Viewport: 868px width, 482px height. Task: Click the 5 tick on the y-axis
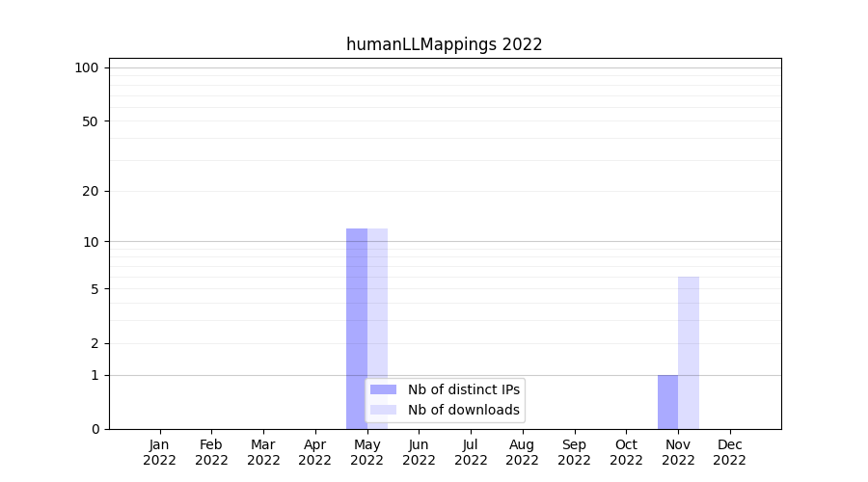(x=95, y=289)
